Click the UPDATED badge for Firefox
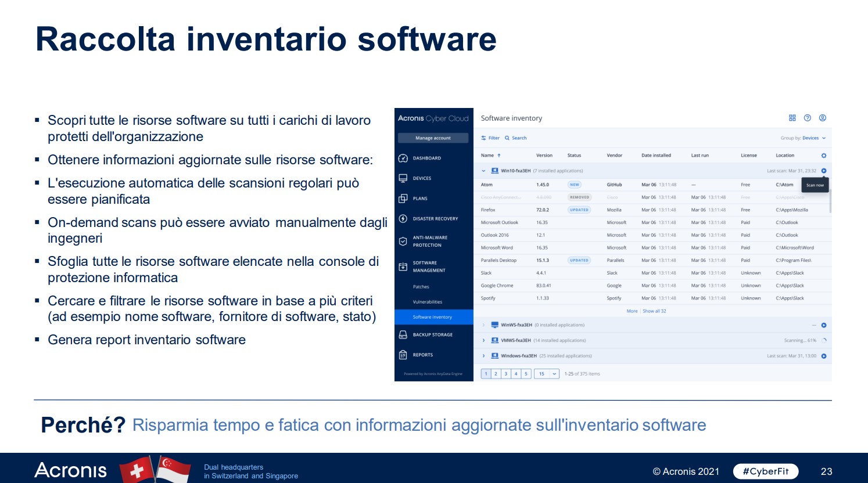 pyautogui.click(x=579, y=210)
